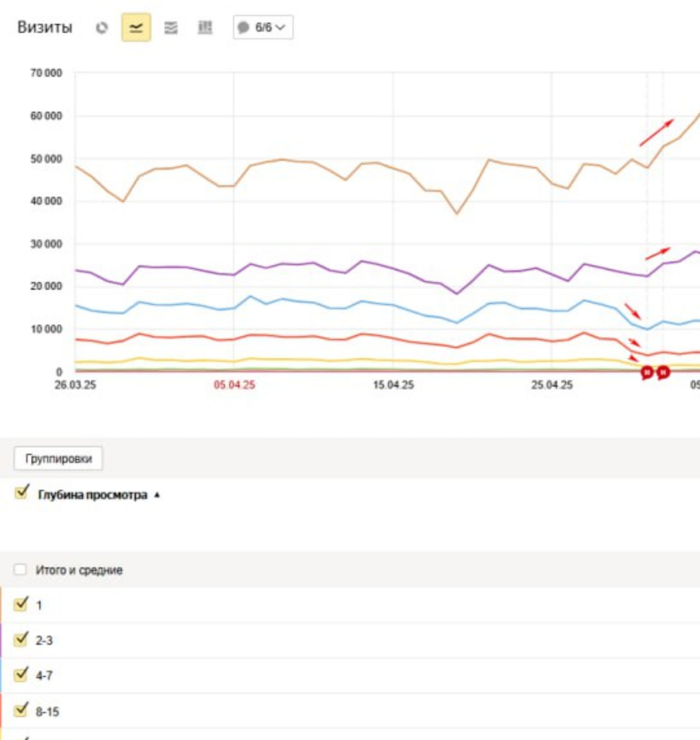Click the red 05.04.25 date label
Screen dimensions: 700x740
(x=234, y=385)
